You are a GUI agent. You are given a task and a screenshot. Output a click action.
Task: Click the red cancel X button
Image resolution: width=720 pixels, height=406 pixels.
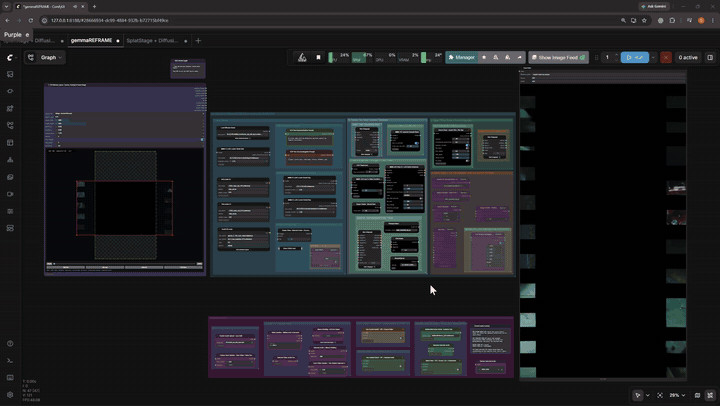pyautogui.click(x=666, y=57)
